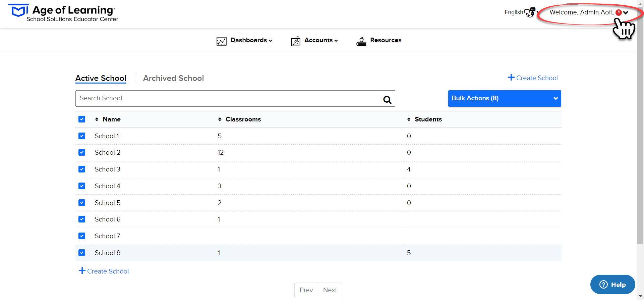The width and height of the screenshot is (644, 300).
Task: Click the top Create School link
Action: coord(533,78)
